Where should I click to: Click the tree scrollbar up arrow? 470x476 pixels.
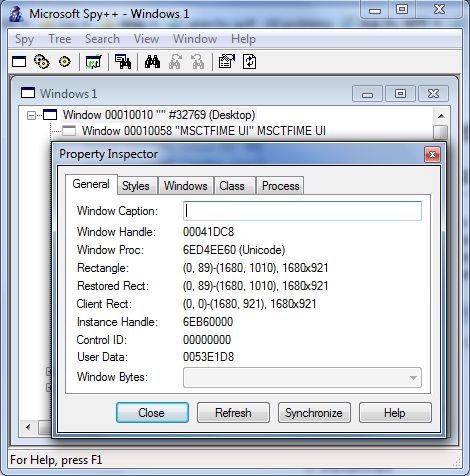pos(441,116)
